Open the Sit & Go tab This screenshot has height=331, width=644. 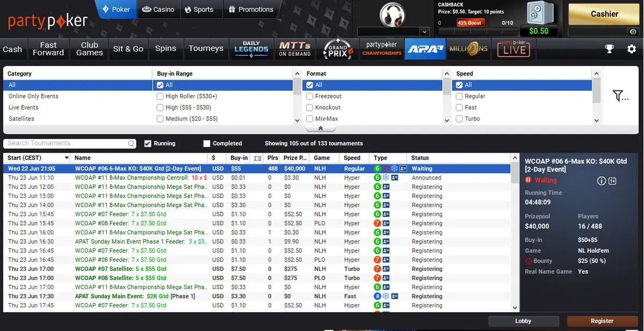coord(128,49)
